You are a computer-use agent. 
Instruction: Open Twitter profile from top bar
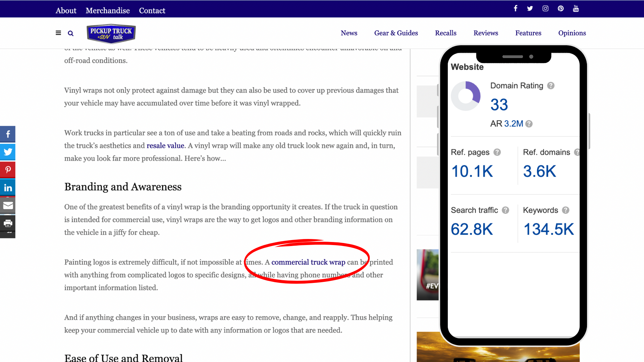tap(530, 8)
